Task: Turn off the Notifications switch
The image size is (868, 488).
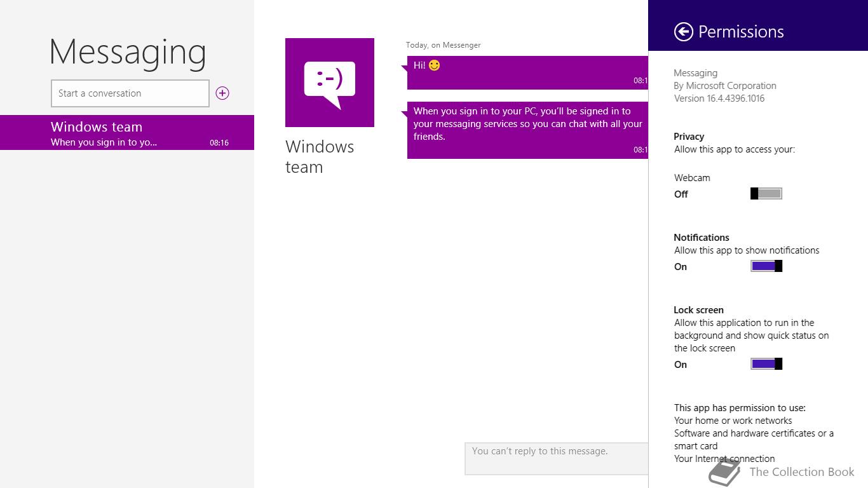Action: tap(766, 266)
